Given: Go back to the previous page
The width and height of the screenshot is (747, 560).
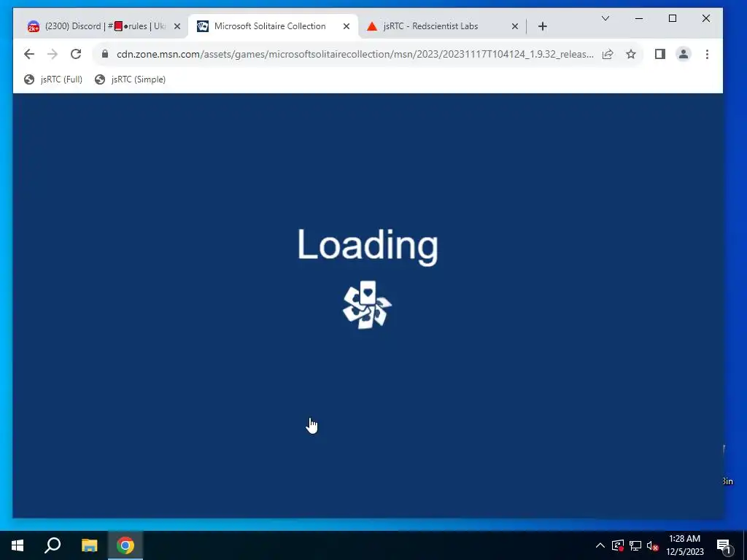Looking at the screenshot, I should [x=29, y=54].
